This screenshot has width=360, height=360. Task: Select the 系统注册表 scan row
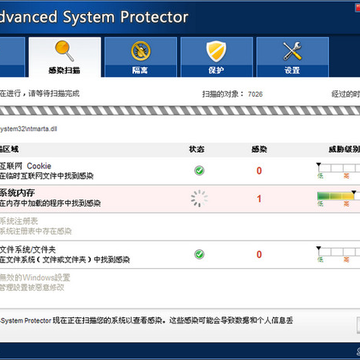tap(180, 226)
